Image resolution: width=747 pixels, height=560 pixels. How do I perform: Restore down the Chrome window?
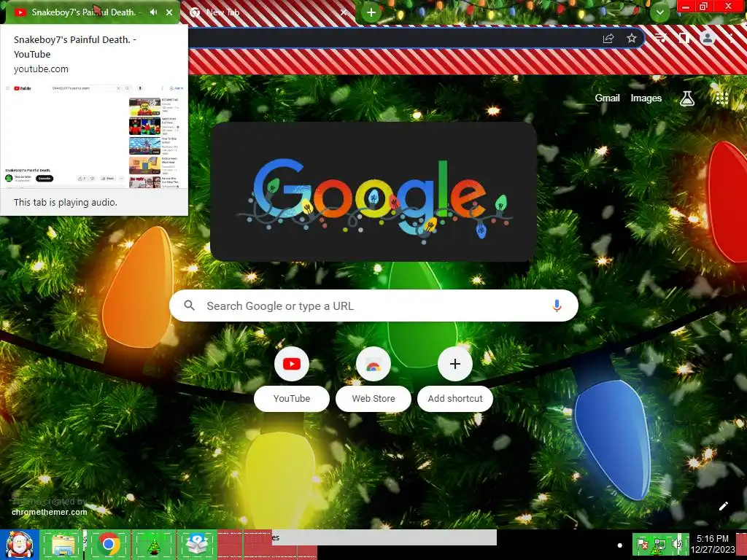click(704, 6)
